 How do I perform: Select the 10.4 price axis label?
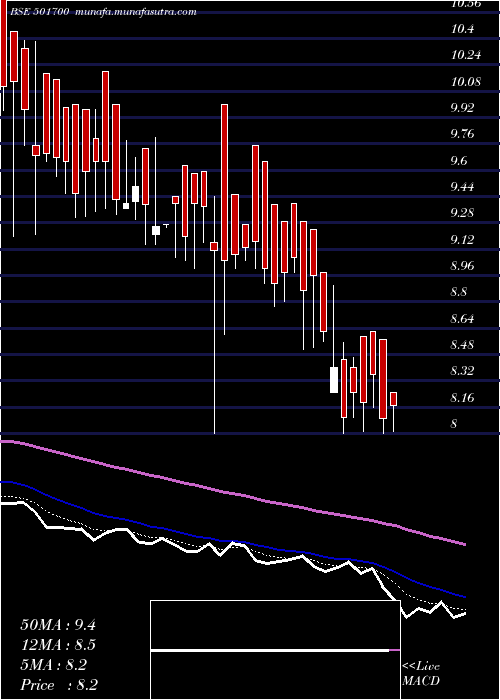coord(462,29)
